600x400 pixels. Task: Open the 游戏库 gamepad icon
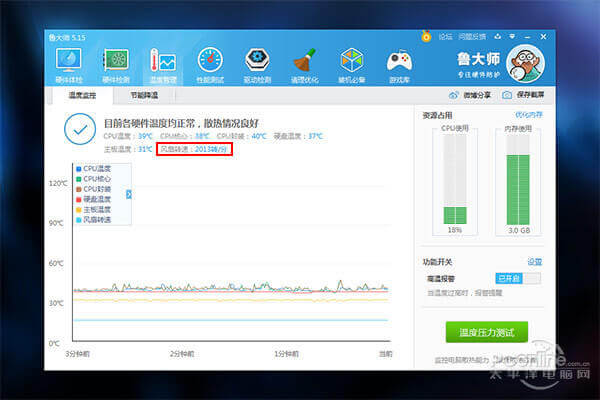click(399, 65)
